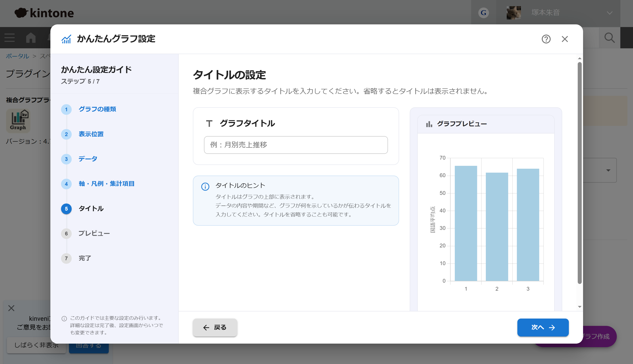Click the しばらく非表示 button
Screen dimensions: 633x364
[x=36, y=345]
